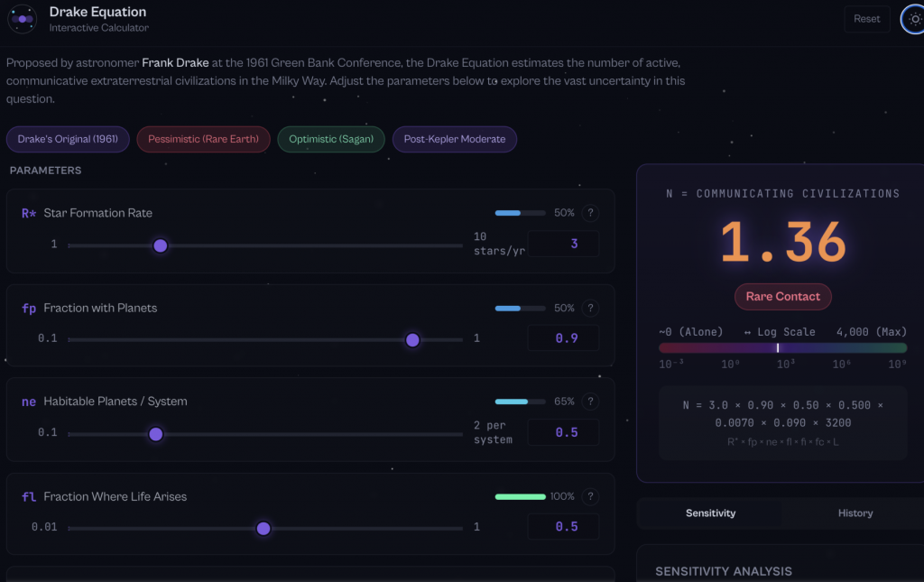924x582 pixels.
Task: Edit the Star Formation Rate value field
Action: click(563, 244)
